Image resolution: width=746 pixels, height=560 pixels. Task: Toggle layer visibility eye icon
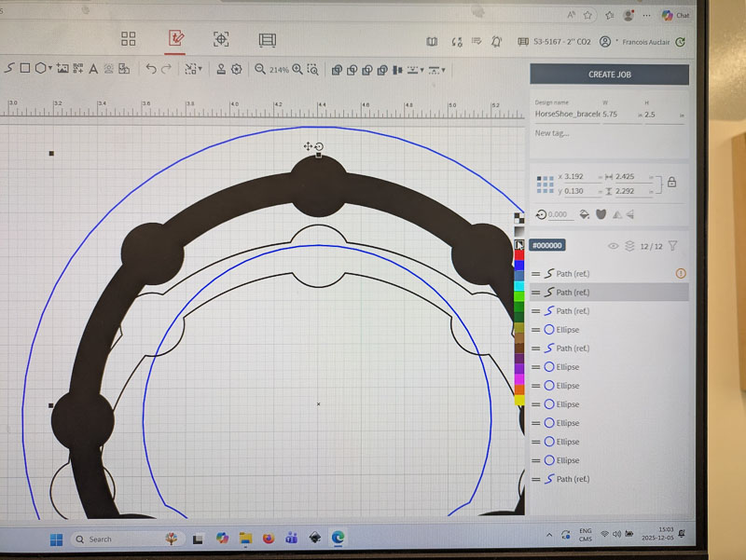[x=613, y=246]
